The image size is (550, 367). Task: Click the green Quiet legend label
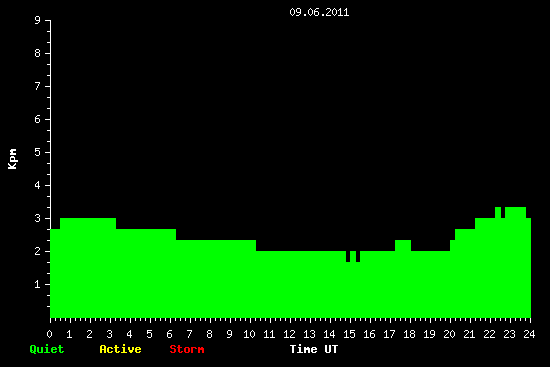click(47, 349)
